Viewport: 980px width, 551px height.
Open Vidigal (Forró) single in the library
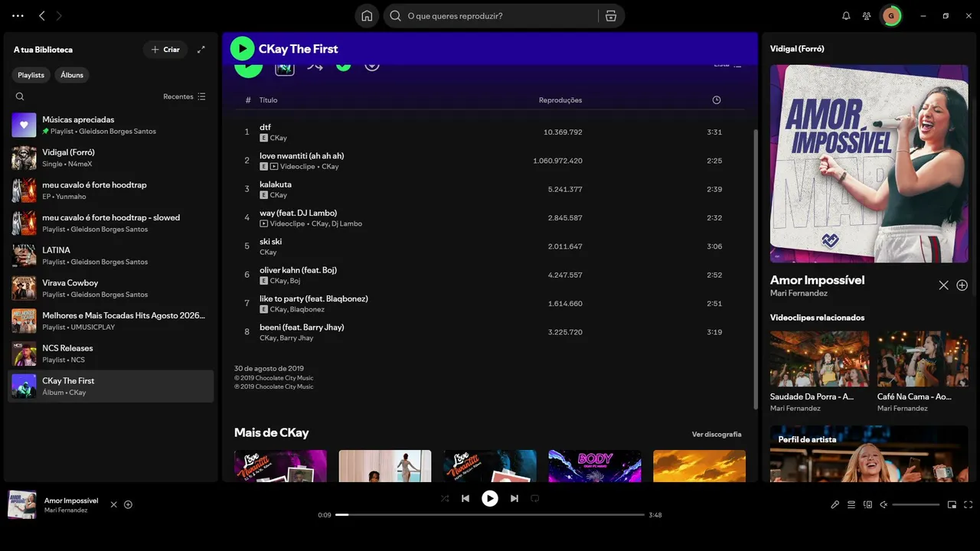(x=111, y=158)
